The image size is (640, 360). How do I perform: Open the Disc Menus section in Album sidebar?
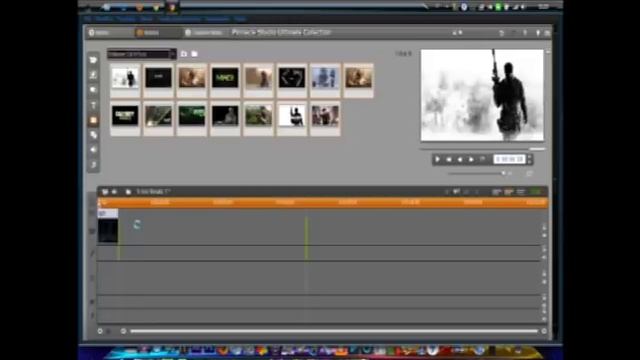[x=93, y=135]
